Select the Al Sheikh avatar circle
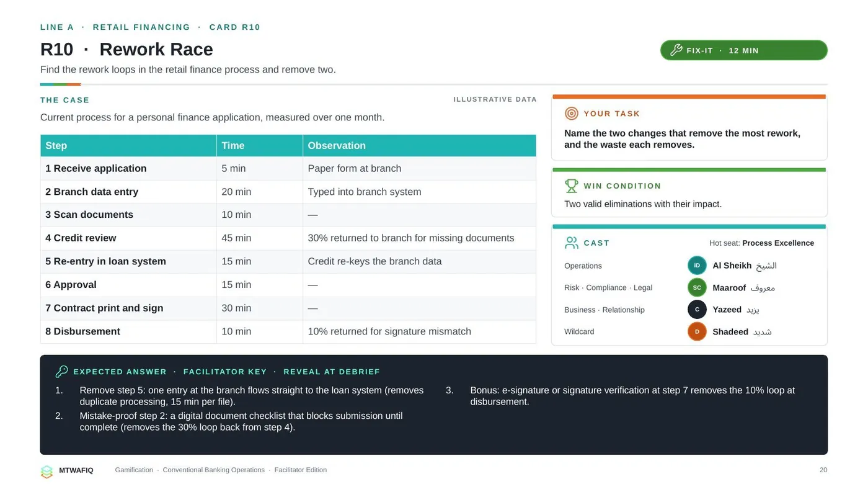Image resolution: width=868 pixels, height=489 pixels. pos(697,266)
